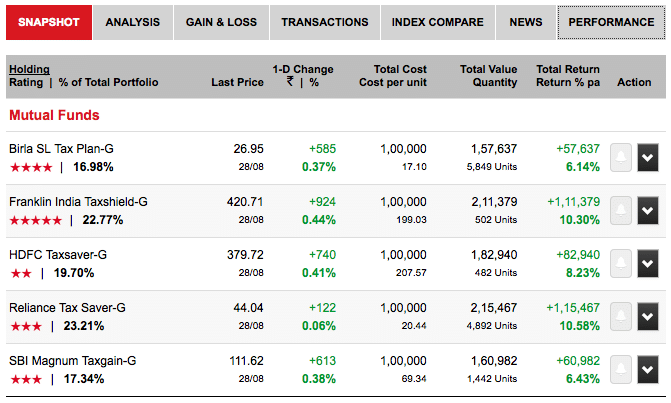Click the 22.77% portfolio share
671x403 pixels.
click(x=103, y=220)
